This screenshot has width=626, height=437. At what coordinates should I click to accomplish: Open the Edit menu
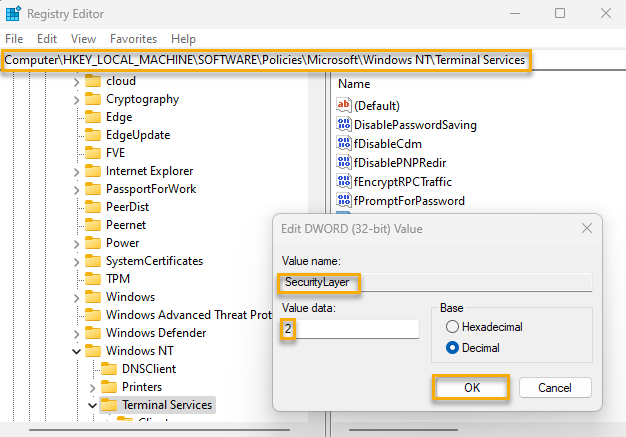click(46, 38)
